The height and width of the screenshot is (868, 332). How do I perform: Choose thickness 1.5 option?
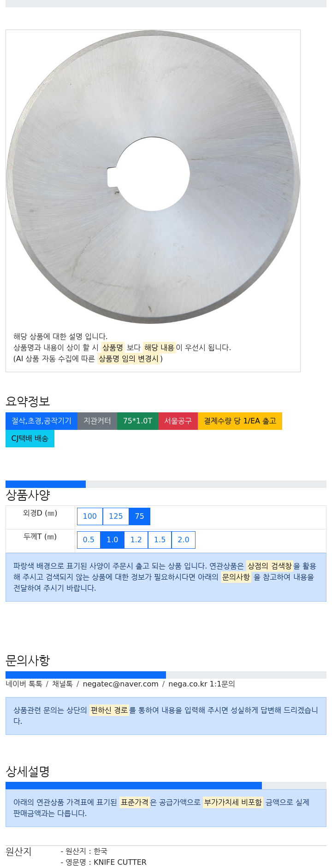click(160, 540)
